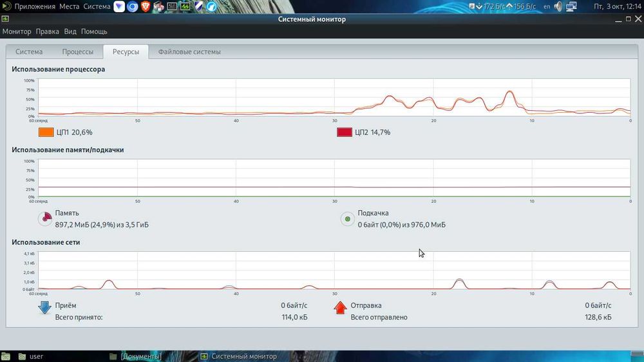The height and width of the screenshot is (362, 644).
Task: Switch to the Процессы tab
Action: tap(78, 52)
